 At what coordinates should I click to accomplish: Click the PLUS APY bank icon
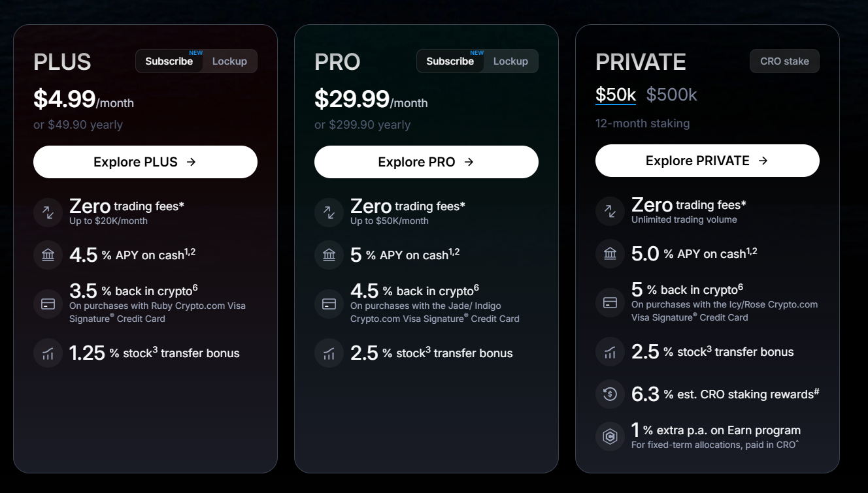[48, 255]
